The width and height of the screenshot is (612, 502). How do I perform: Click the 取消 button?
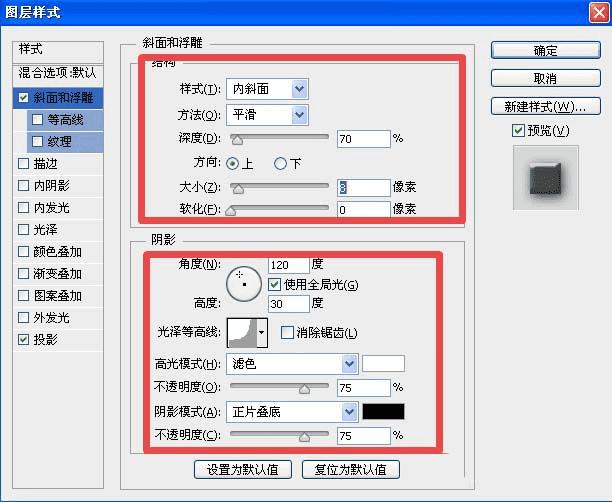point(545,78)
